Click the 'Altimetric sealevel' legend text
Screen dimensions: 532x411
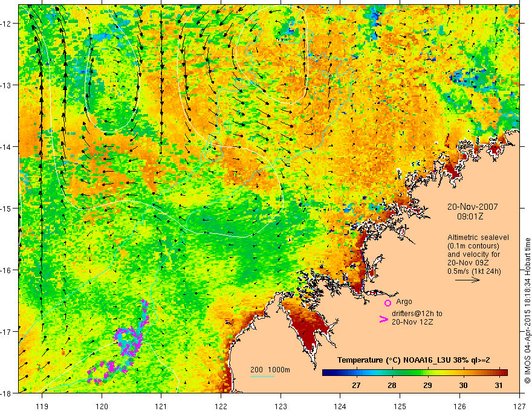(x=478, y=238)
